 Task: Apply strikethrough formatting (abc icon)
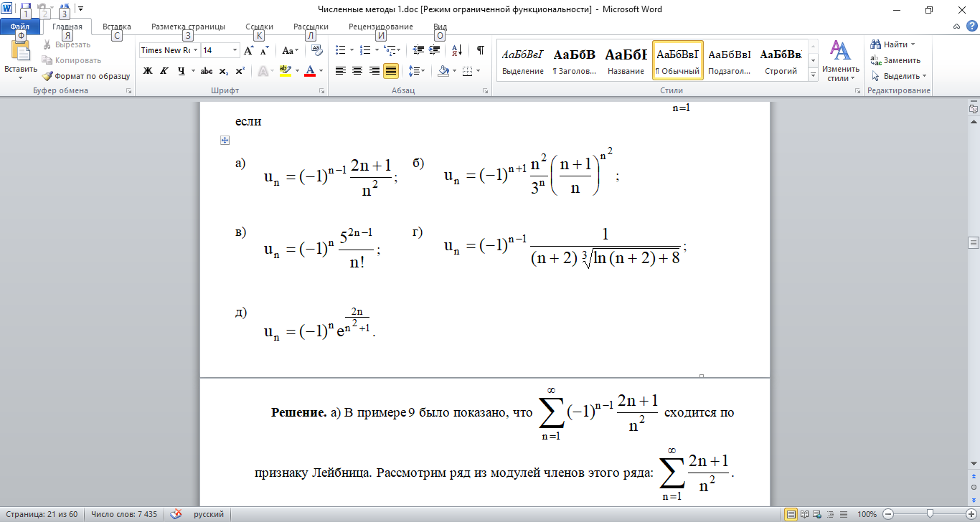point(207,71)
